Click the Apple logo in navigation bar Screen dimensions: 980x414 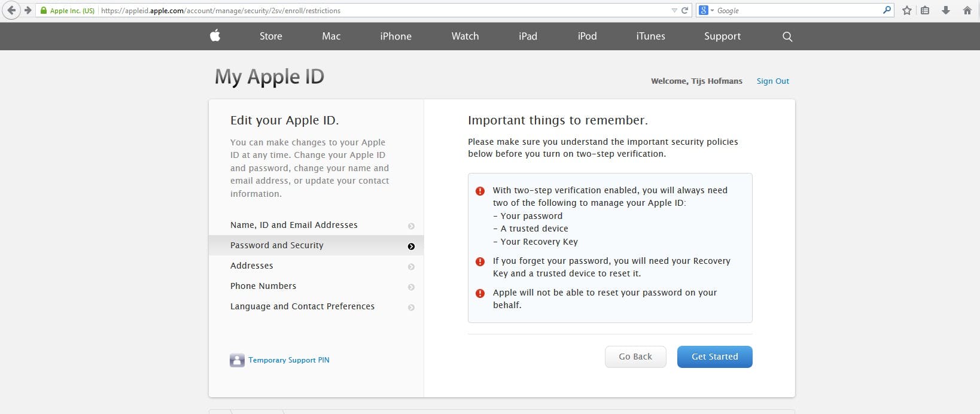point(215,36)
